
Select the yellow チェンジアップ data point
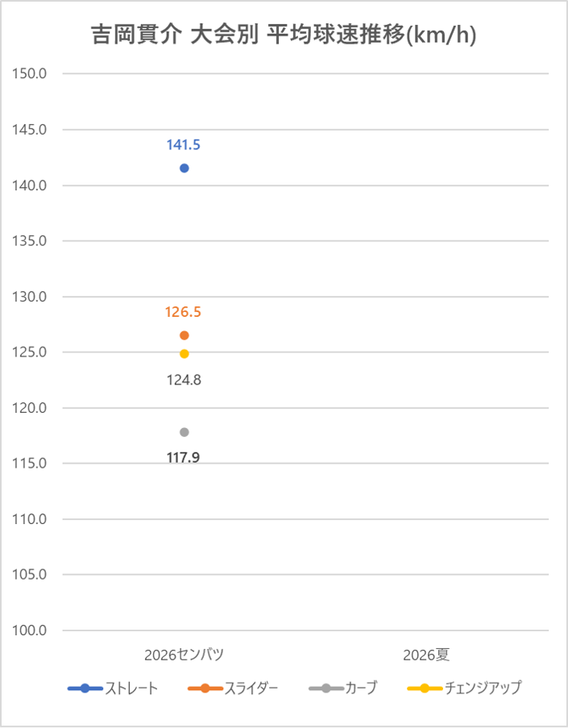(x=184, y=354)
